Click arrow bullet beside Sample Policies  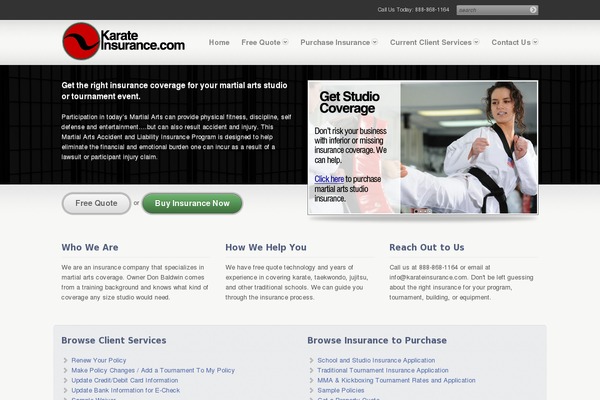click(311, 390)
